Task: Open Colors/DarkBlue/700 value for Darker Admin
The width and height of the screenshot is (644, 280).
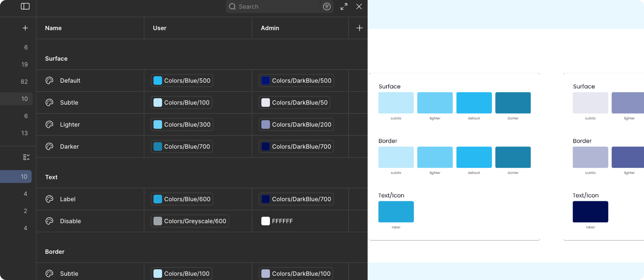Action: click(x=296, y=147)
